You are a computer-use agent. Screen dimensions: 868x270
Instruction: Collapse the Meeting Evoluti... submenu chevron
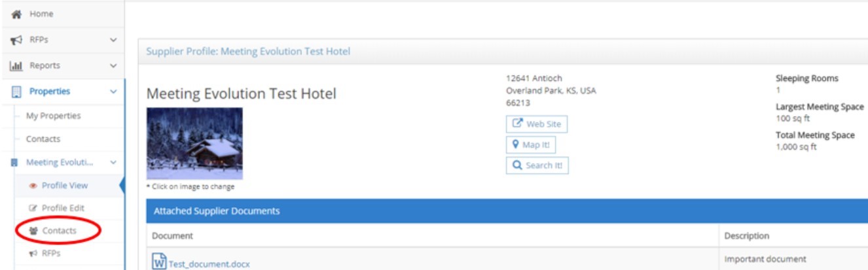click(x=114, y=161)
